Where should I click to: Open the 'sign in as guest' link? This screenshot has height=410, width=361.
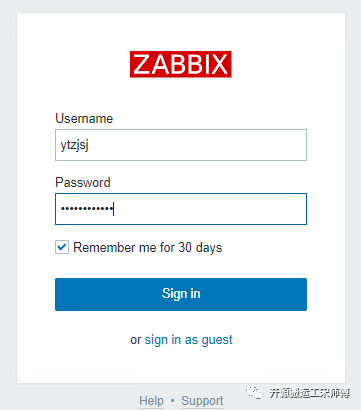pyautogui.click(x=189, y=340)
